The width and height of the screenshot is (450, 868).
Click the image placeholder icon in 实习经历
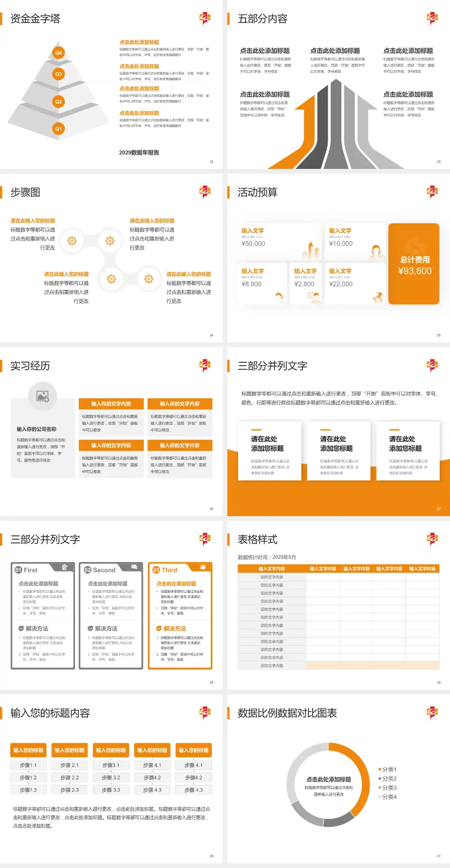(43, 396)
